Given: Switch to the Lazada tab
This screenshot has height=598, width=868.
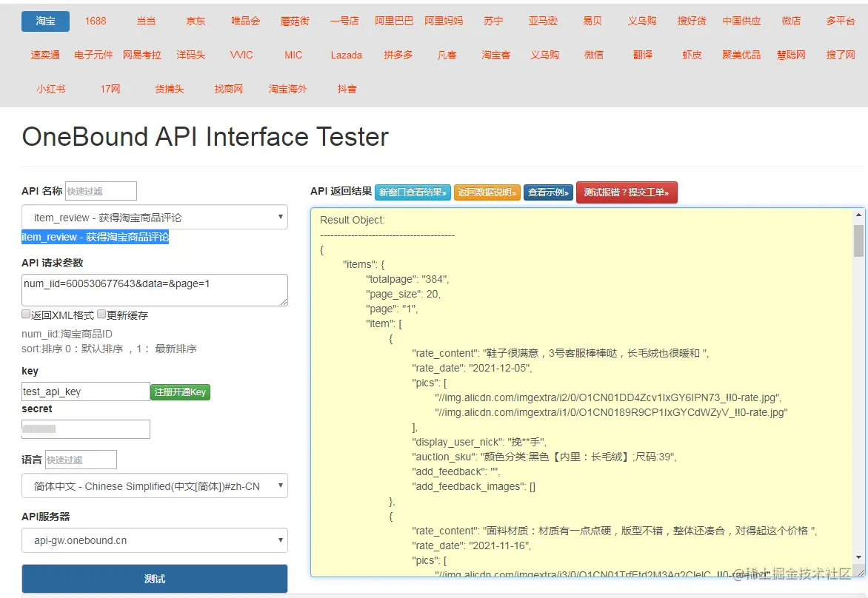Looking at the screenshot, I should coord(347,55).
